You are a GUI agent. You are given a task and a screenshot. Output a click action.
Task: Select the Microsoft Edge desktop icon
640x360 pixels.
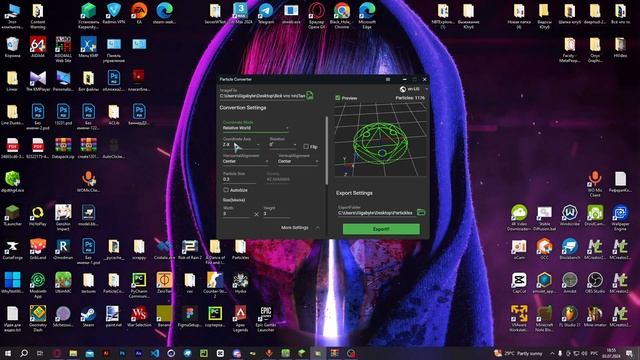tap(367, 16)
